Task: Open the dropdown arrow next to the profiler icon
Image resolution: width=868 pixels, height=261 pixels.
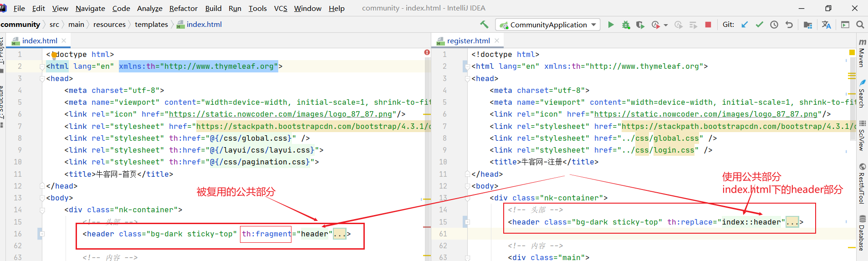Action: [x=665, y=25]
